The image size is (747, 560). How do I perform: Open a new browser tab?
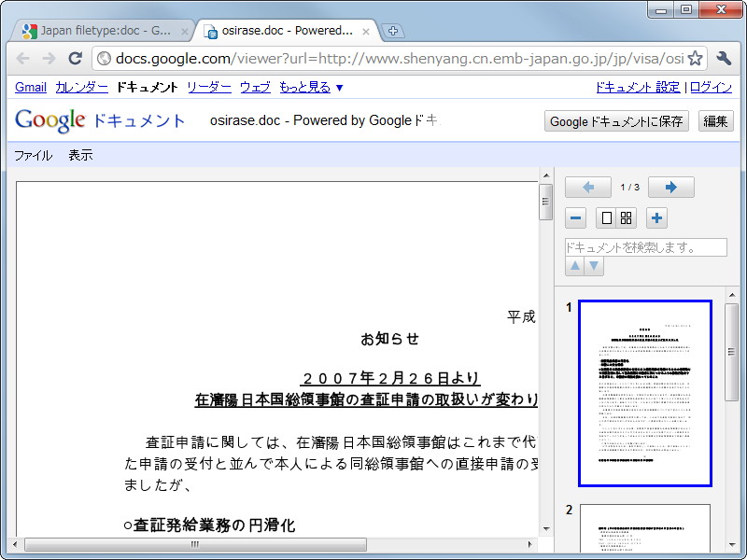(x=393, y=29)
